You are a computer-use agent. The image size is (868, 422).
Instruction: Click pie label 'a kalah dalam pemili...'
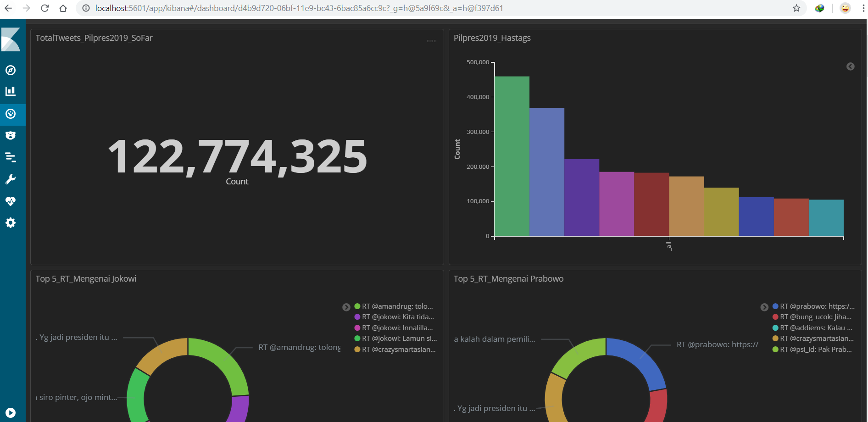tap(495, 339)
